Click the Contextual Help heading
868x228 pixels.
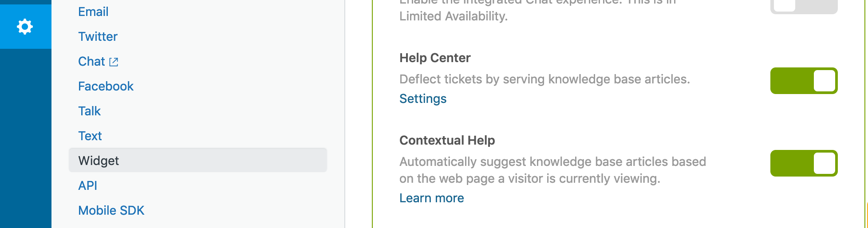point(447,140)
